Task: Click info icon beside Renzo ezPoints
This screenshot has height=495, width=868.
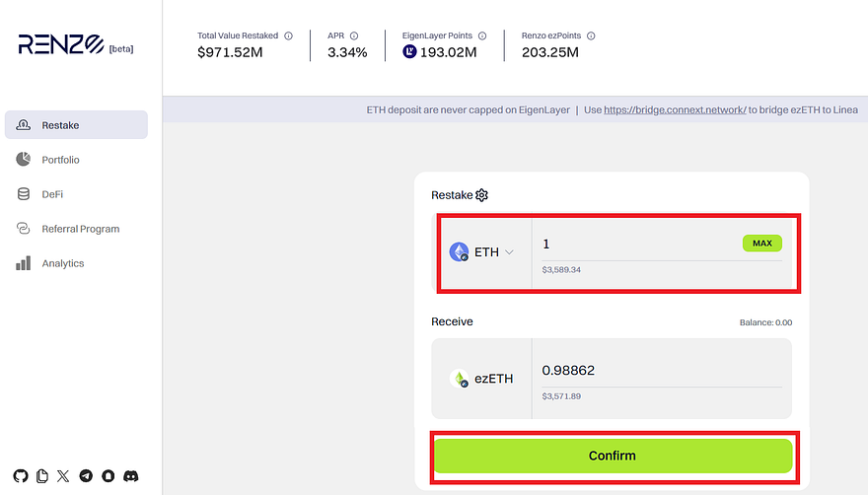Action: 591,35
